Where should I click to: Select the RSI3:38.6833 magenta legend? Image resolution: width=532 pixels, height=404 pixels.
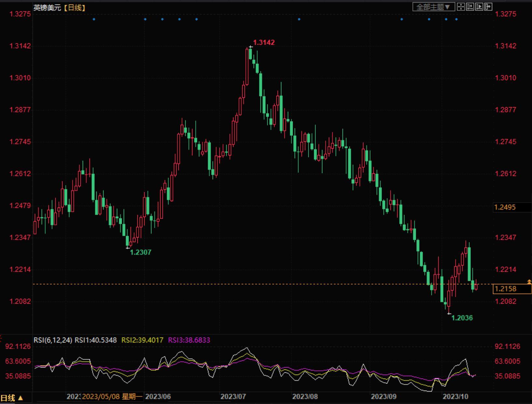[x=189, y=340]
